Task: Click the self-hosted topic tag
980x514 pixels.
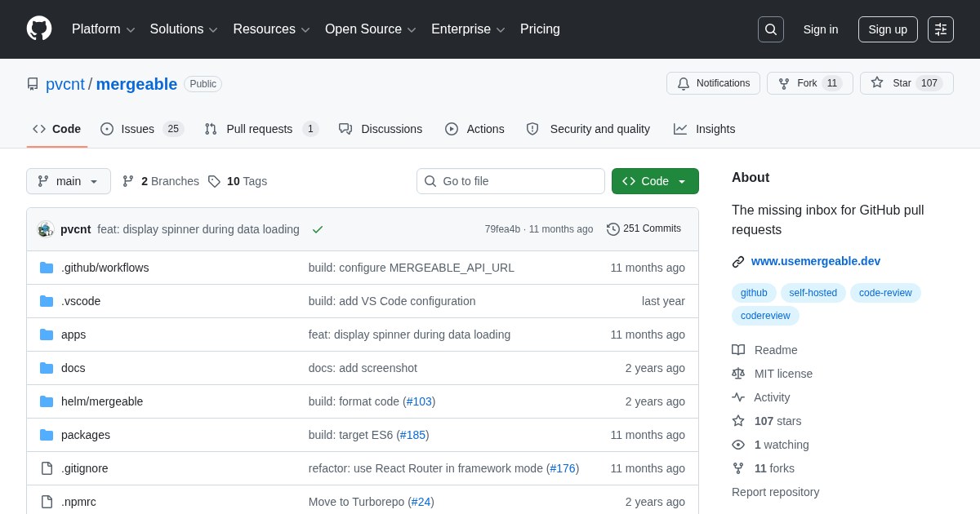Action: 813,293
